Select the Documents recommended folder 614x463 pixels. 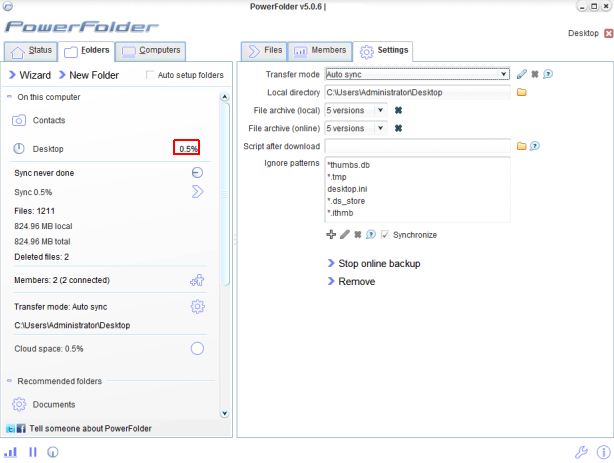point(44,404)
